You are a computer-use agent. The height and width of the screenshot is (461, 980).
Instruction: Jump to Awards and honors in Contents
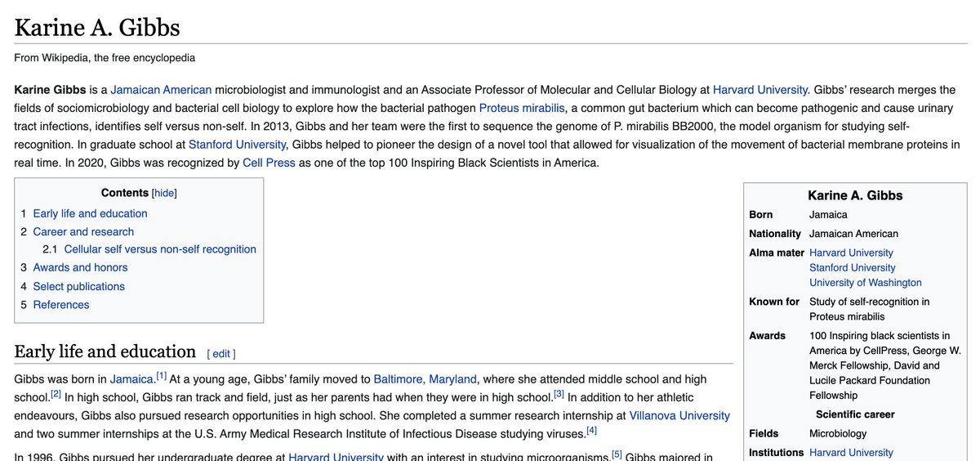pyautogui.click(x=80, y=267)
